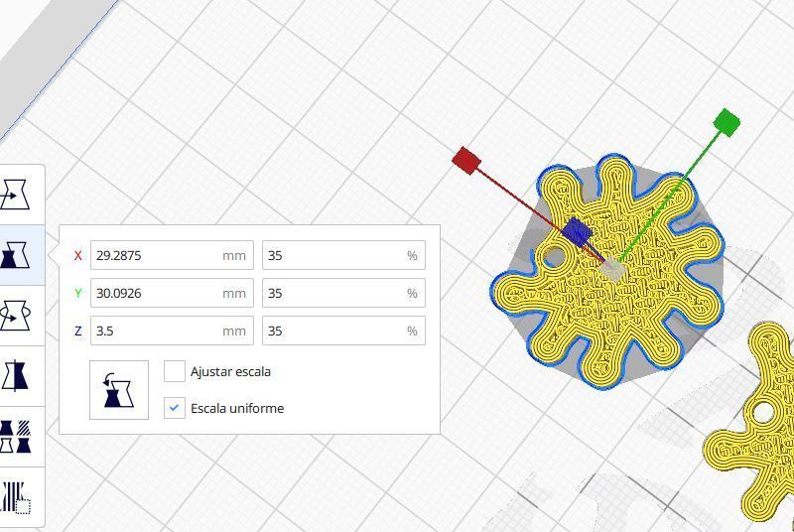Click the blue Z-axis scale handle

pyautogui.click(x=577, y=233)
